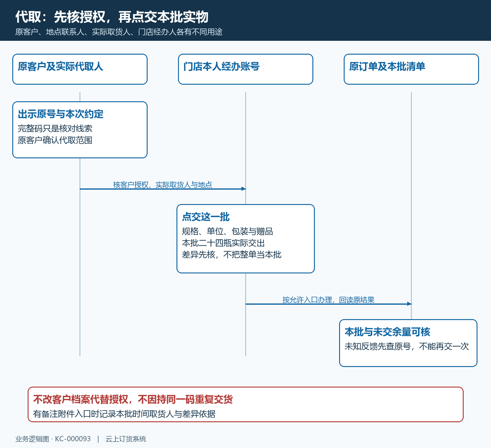Viewport: 491px width, 448px height.
Task: Click the title '代取：先核授权，再点交本批实物'
Action: (x=112, y=17)
